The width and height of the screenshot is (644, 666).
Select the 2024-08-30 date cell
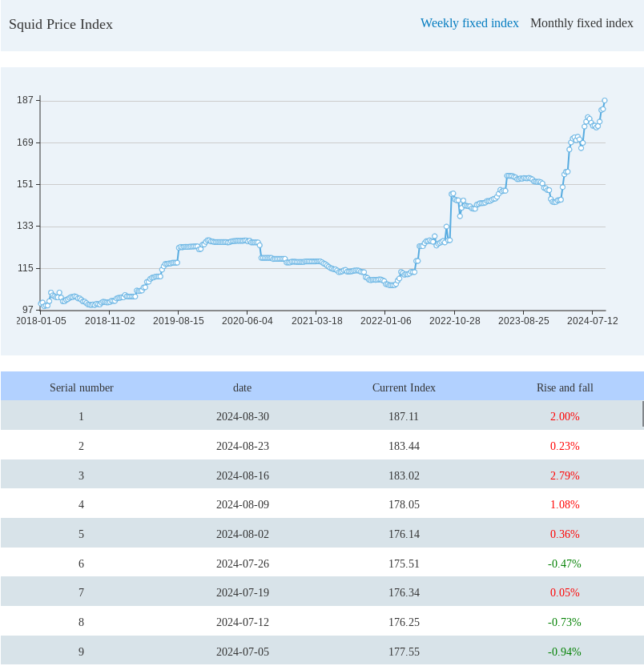pos(242,416)
